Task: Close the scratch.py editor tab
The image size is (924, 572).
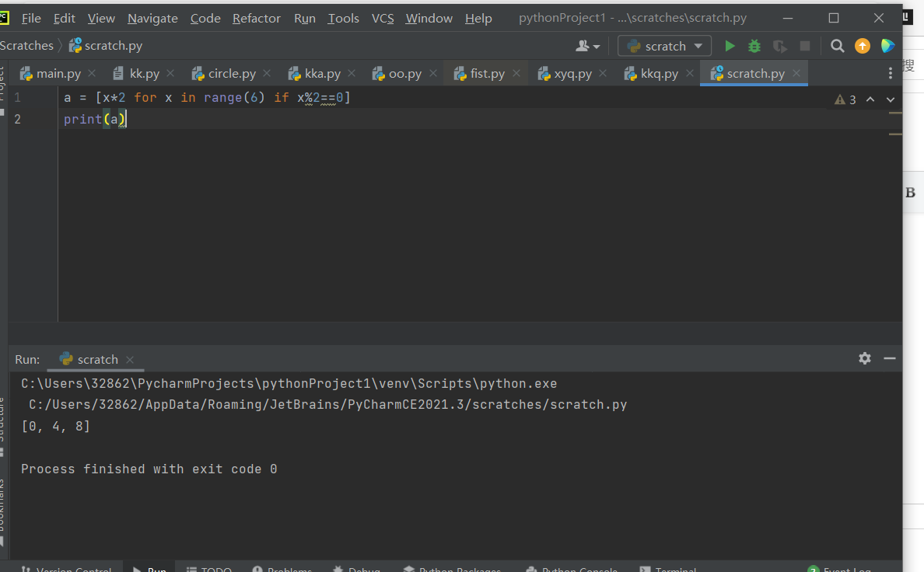Action: tap(796, 73)
